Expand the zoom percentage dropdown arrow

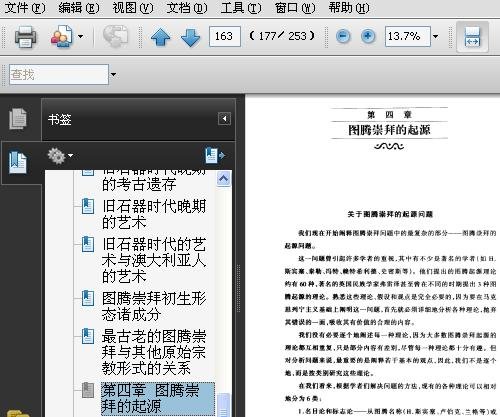click(436, 36)
